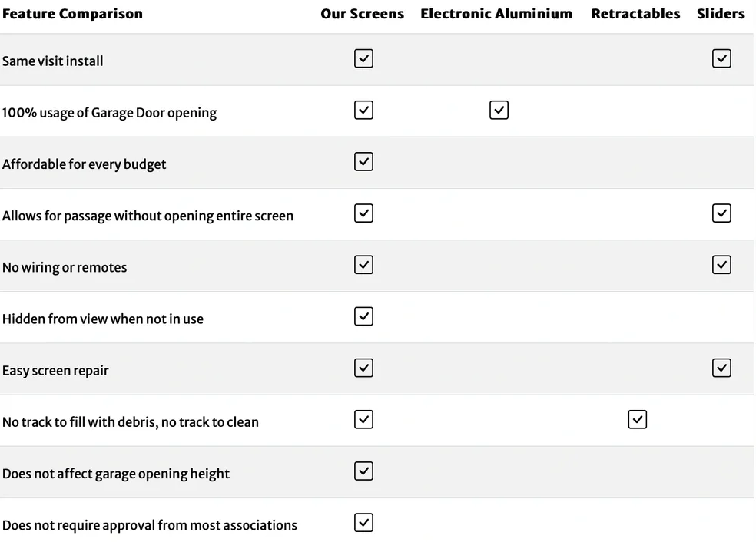Click Our Screens checkbox for Hidden from view row
The width and height of the screenshot is (756, 542).
click(363, 316)
